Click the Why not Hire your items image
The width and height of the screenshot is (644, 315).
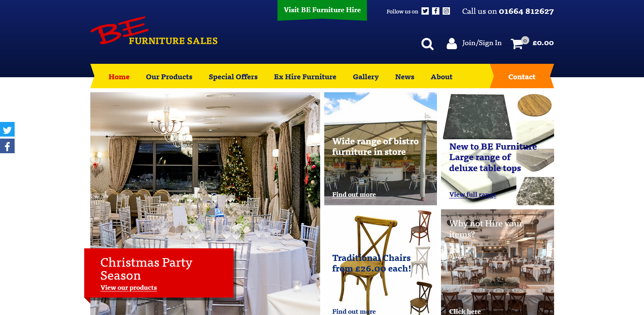498,262
